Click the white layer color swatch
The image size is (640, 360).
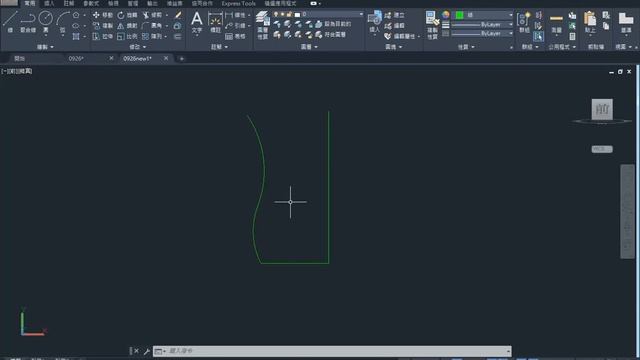click(297, 14)
